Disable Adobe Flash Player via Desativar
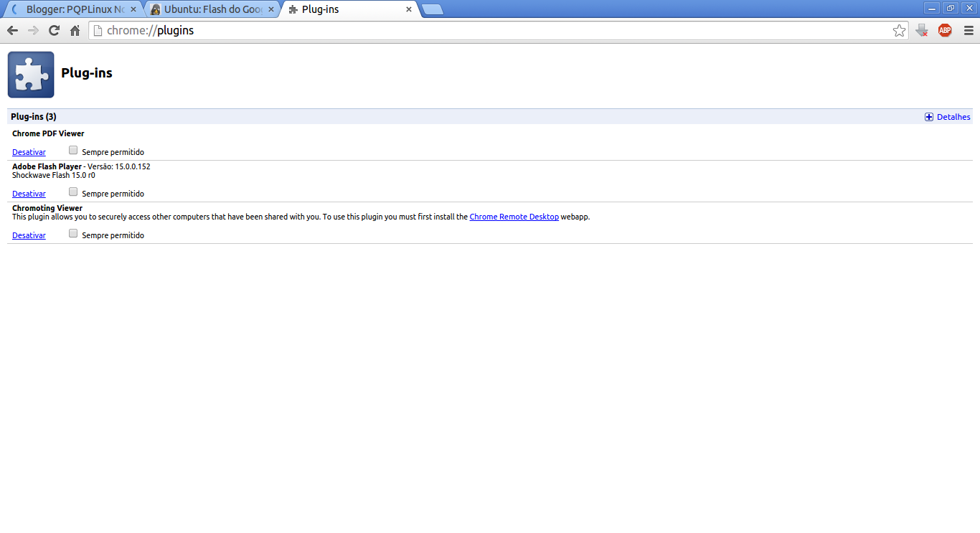980x533 pixels. click(29, 194)
